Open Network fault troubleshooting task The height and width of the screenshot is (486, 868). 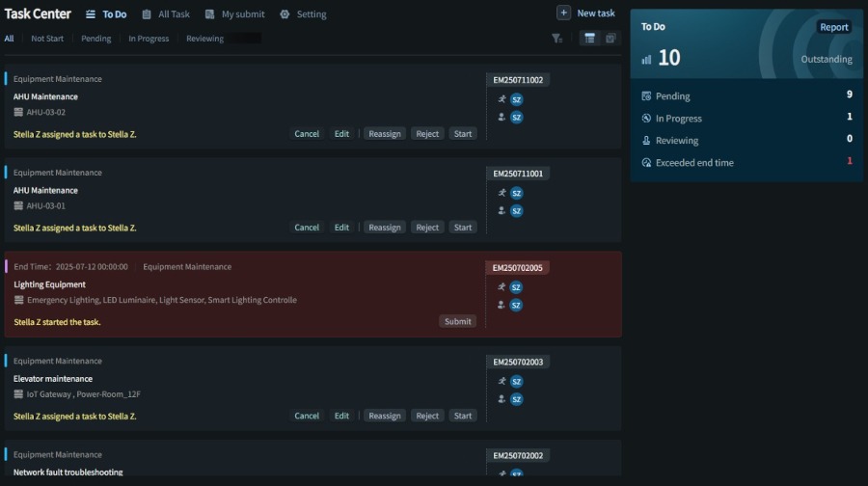pyautogui.click(x=68, y=472)
